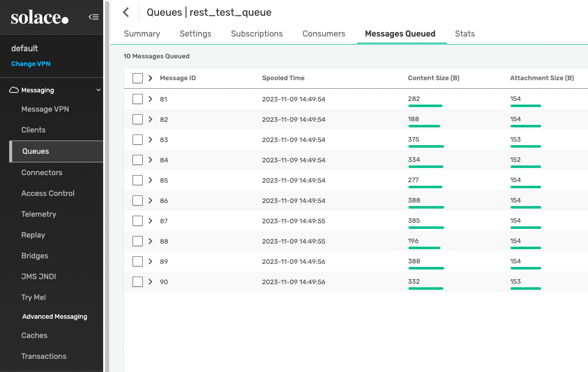The height and width of the screenshot is (372, 588).
Task: Tick the checkbox for message 81
Action: click(138, 99)
